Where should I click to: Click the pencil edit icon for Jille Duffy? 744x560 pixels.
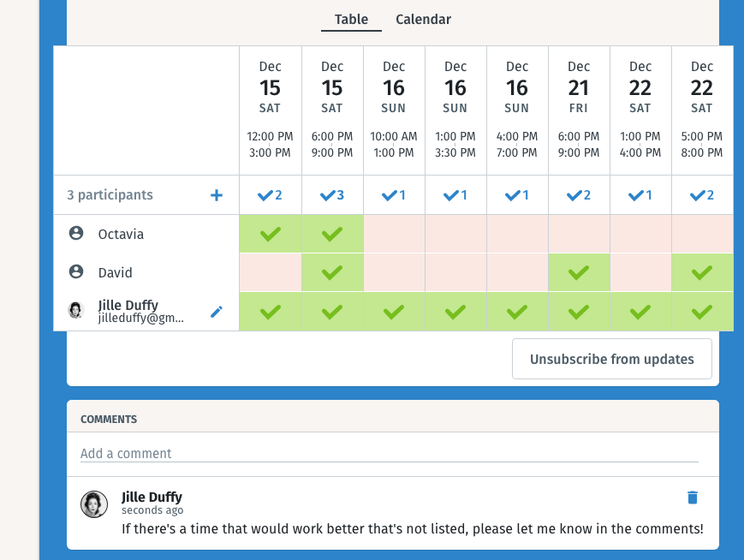pyautogui.click(x=217, y=312)
